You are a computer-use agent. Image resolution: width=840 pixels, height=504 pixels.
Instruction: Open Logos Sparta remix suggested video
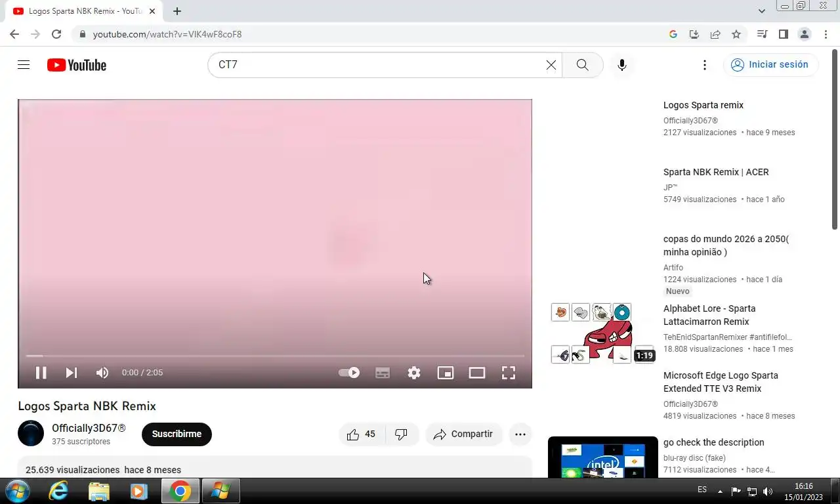click(703, 105)
